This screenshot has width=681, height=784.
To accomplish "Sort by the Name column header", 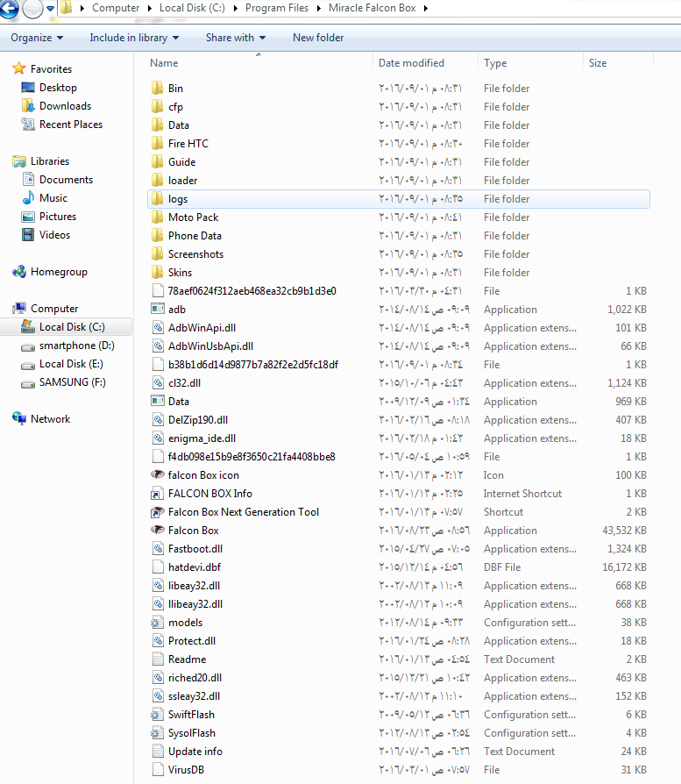I will (x=259, y=63).
